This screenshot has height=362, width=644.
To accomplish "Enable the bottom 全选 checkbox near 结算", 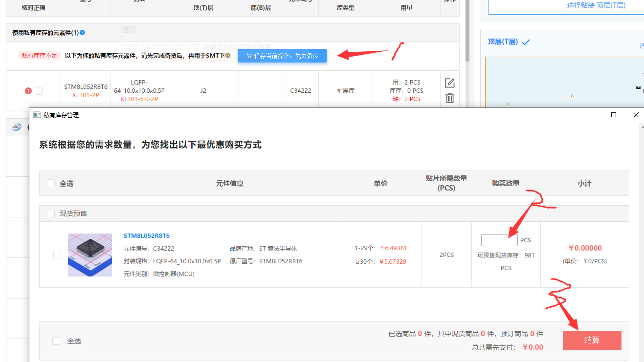I will [56, 341].
